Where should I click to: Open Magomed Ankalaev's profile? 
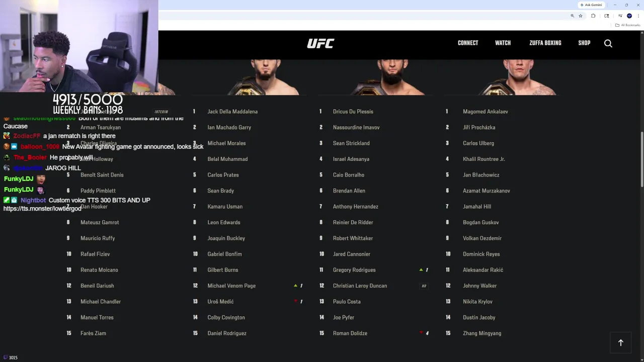tap(485, 112)
